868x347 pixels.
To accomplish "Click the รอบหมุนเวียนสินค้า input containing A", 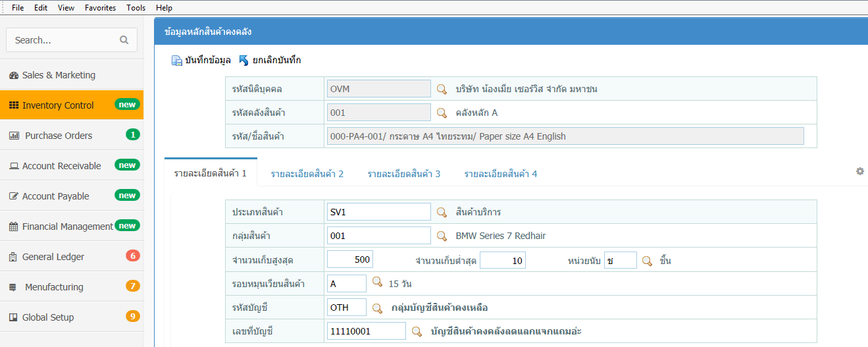I will (347, 284).
